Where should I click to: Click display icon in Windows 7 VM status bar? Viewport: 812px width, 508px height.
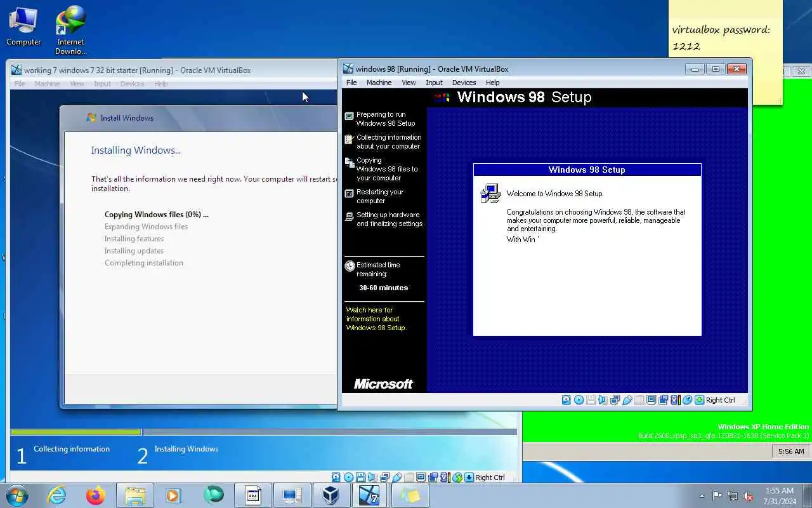[x=421, y=478]
